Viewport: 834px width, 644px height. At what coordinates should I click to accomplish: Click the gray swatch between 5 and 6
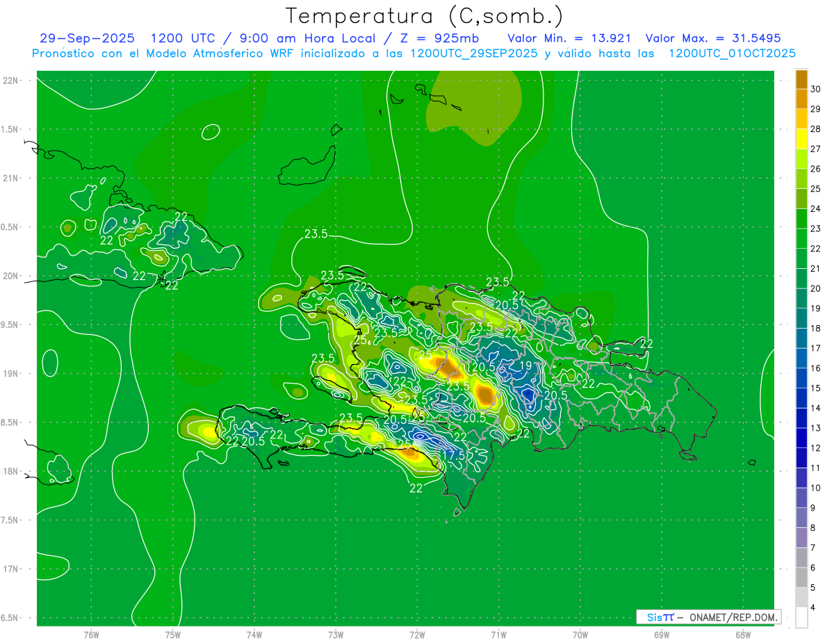801,577
